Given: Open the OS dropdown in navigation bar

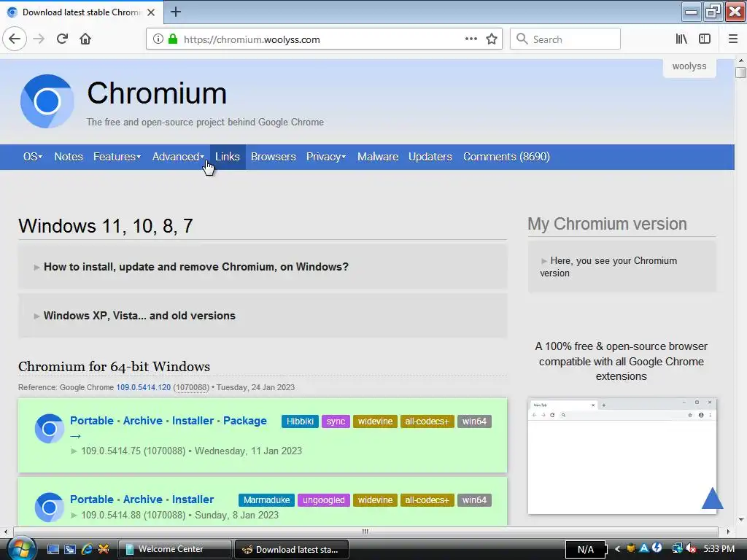Looking at the screenshot, I should click(33, 157).
